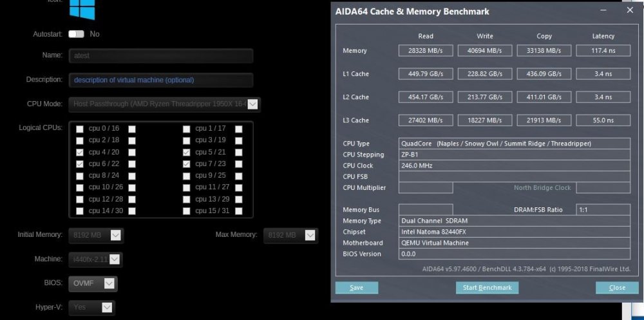
Task: Click the L3 Cache Latency value 55.0 ns
Action: tap(603, 120)
